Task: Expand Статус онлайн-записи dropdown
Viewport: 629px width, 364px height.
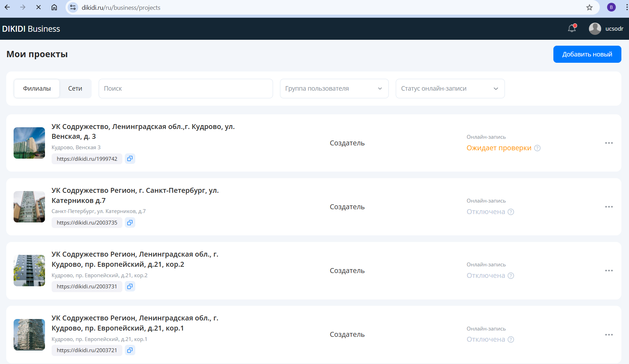Action: 450,89
